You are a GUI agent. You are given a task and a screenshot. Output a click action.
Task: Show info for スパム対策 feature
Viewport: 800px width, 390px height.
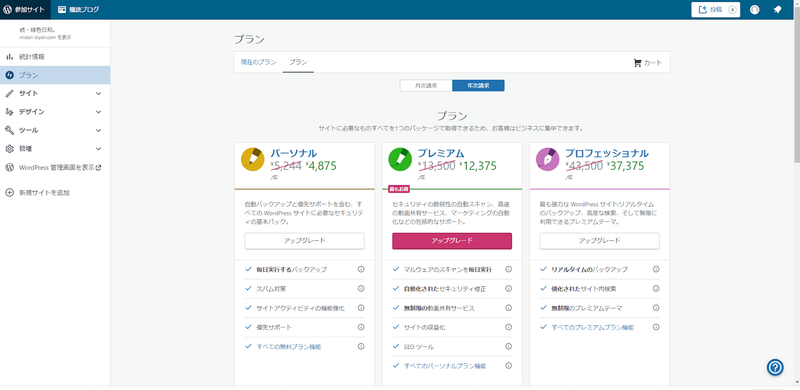[x=361, y=288]
